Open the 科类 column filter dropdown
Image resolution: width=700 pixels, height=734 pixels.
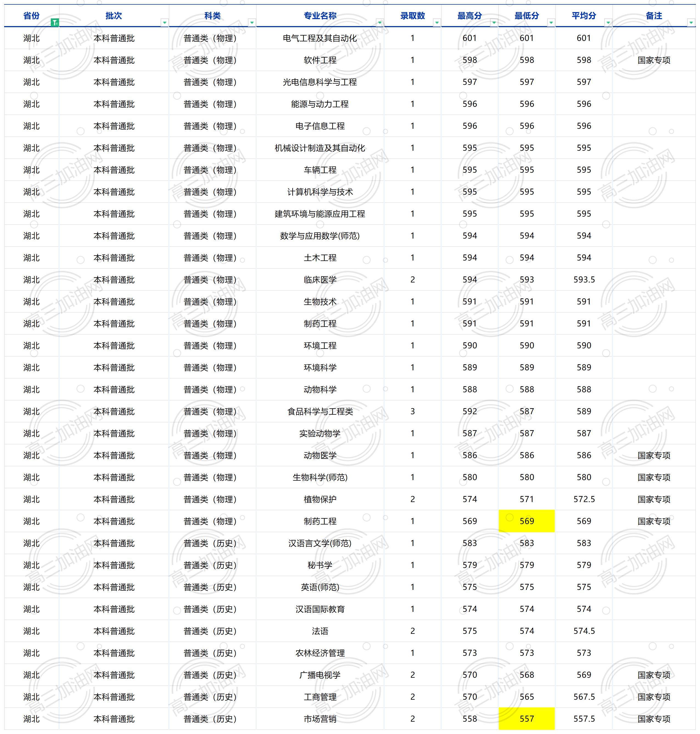point(252,23)
